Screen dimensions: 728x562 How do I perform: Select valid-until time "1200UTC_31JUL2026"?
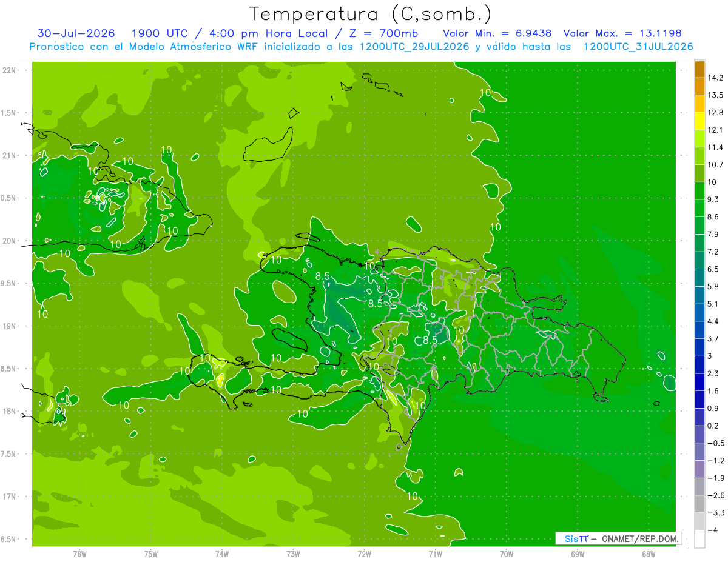click(638, 46)
